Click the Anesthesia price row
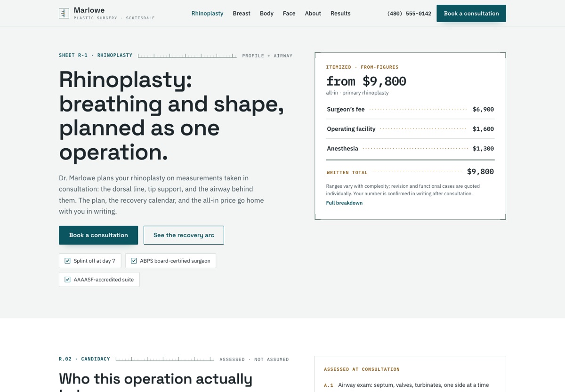Screen dimensions: 565x392 (410, 148)
